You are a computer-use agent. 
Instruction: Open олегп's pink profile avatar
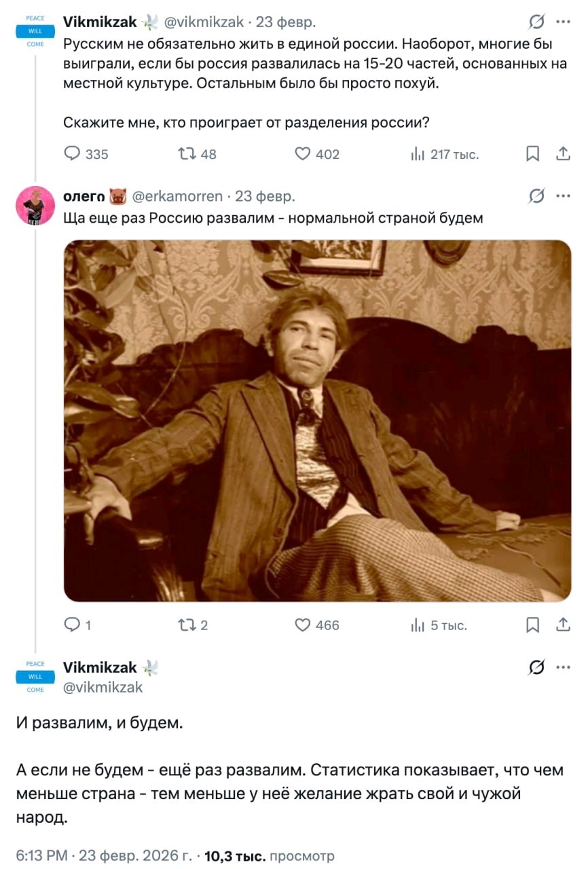click(35, 205)
